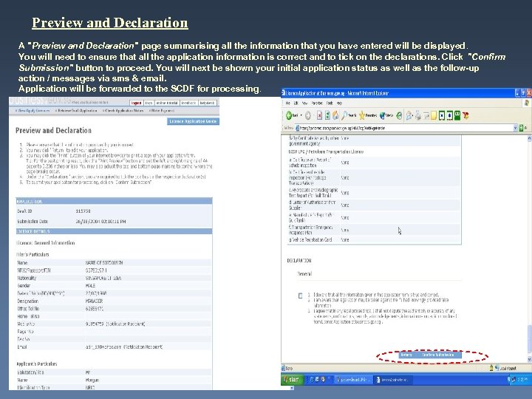Open the Back button history dropdown arrow

pos(301,116)
